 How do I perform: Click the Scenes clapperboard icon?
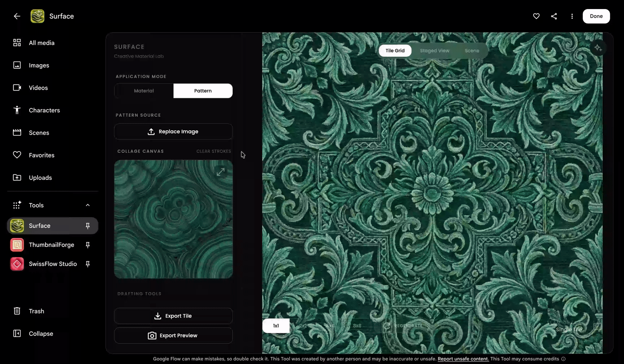[x=17, y=133]
